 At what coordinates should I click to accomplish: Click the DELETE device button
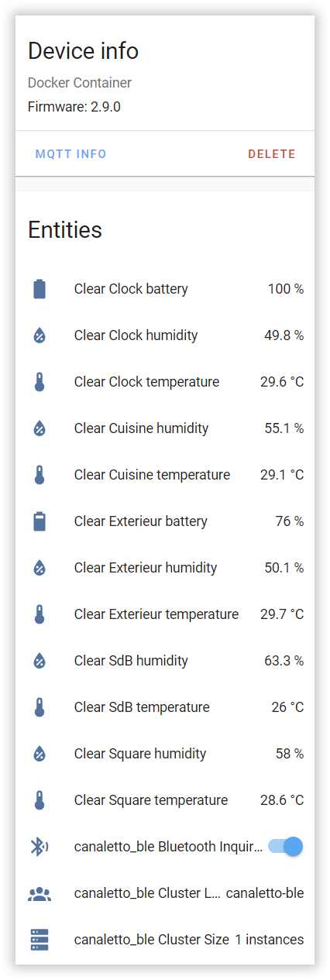(x=272, y=154)
